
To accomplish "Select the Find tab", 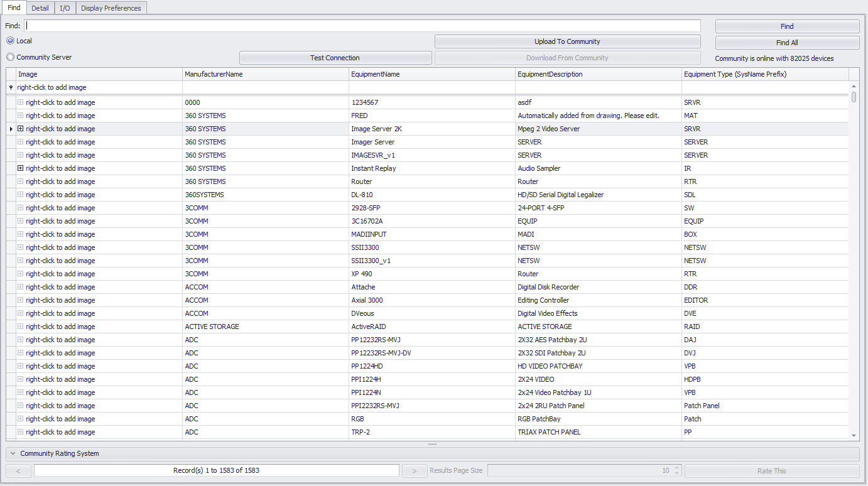I will tap(14, 8).
